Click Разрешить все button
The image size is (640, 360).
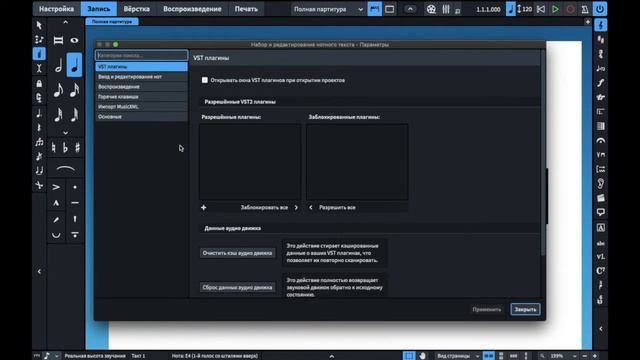tap(333, 207)
